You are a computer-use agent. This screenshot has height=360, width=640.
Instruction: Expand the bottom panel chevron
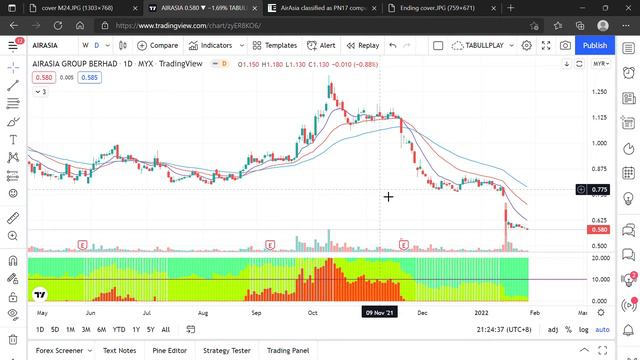pos(584,350)
